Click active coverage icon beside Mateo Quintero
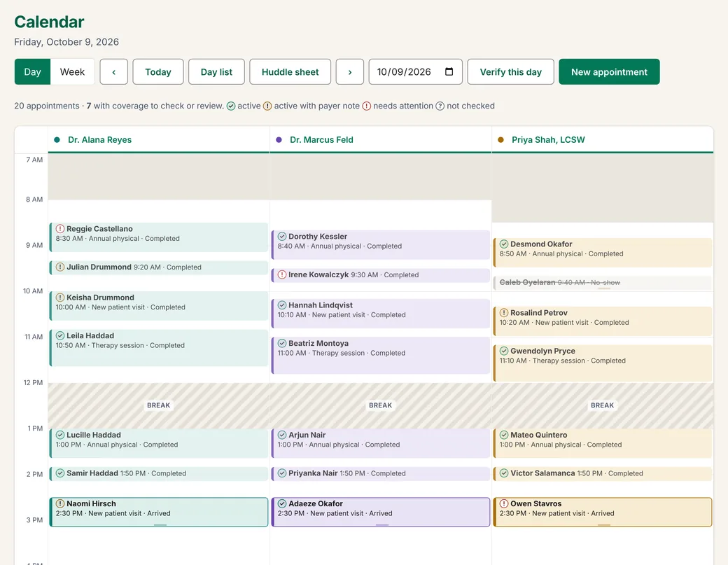 point(504,435)
